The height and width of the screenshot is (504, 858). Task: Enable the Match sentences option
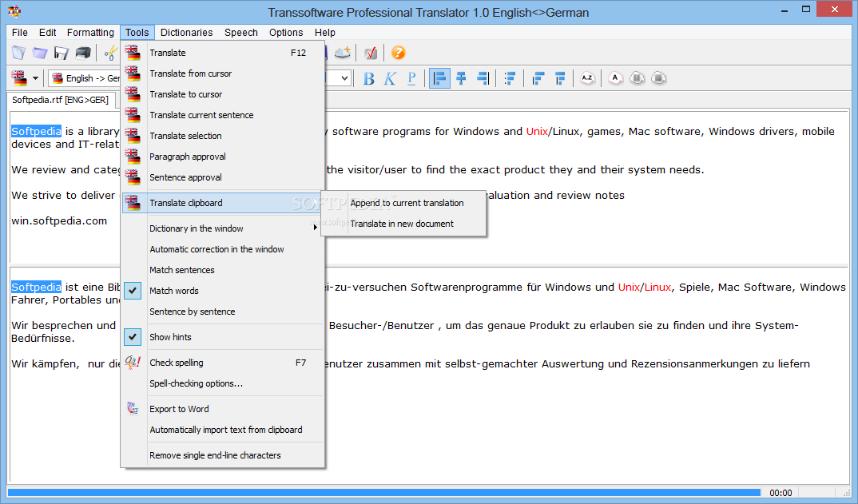click(223, 270)
